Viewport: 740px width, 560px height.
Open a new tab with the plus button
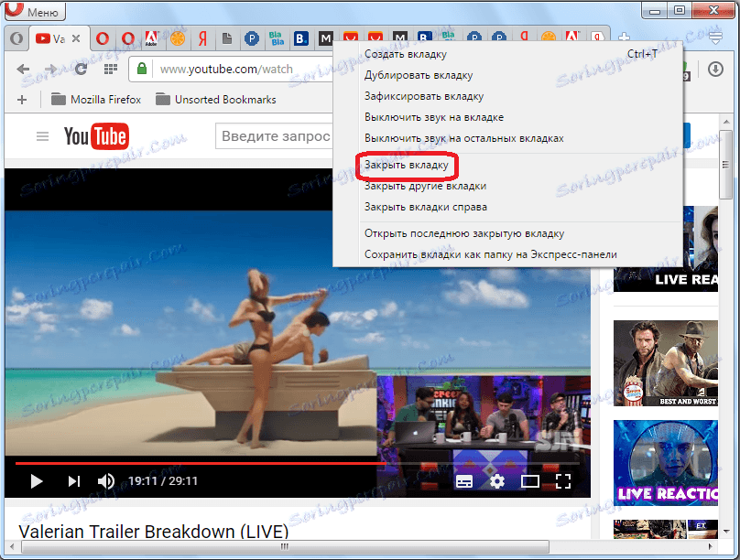(x=624, y=38)
